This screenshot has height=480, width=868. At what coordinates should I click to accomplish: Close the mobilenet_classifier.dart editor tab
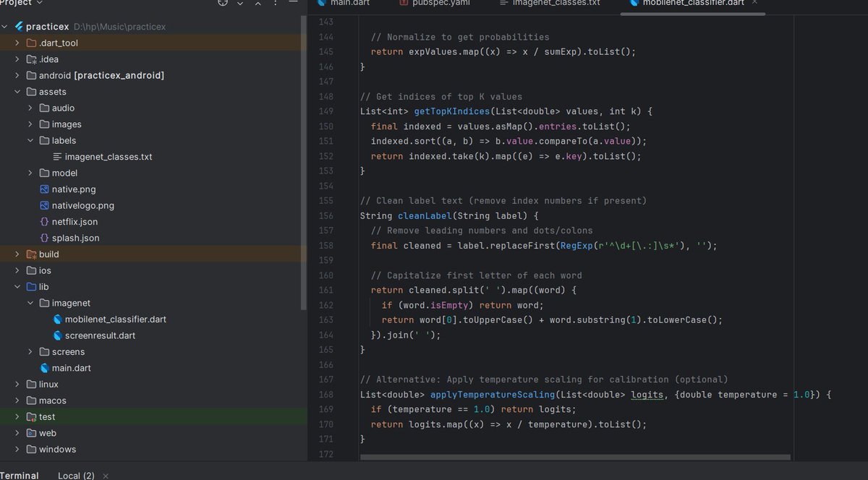point(755,3)
